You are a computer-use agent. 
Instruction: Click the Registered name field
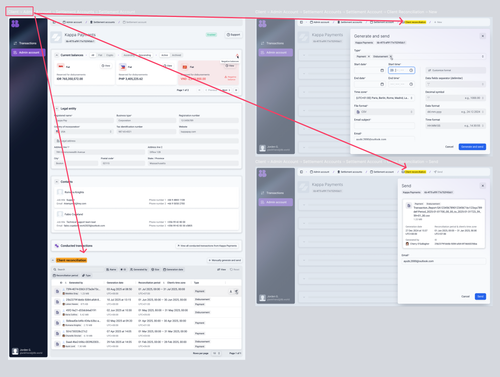(x=84, y=120)
